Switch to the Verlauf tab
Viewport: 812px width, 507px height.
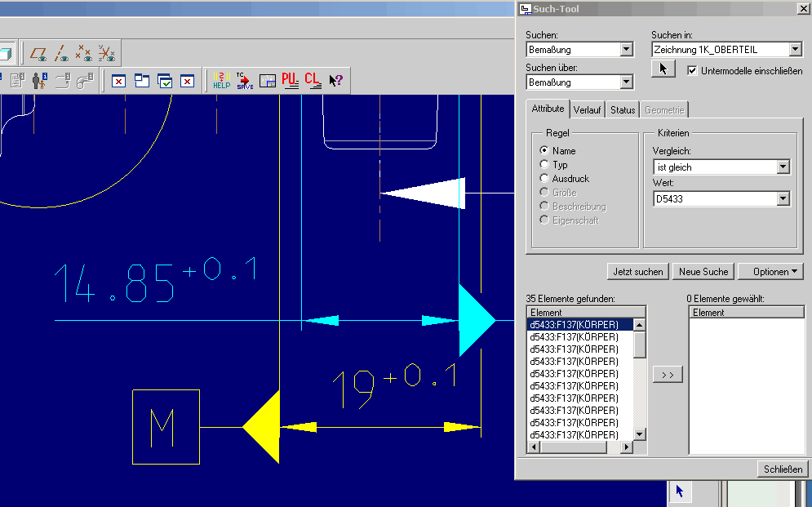pyautogui.click(x=587, y=110)
